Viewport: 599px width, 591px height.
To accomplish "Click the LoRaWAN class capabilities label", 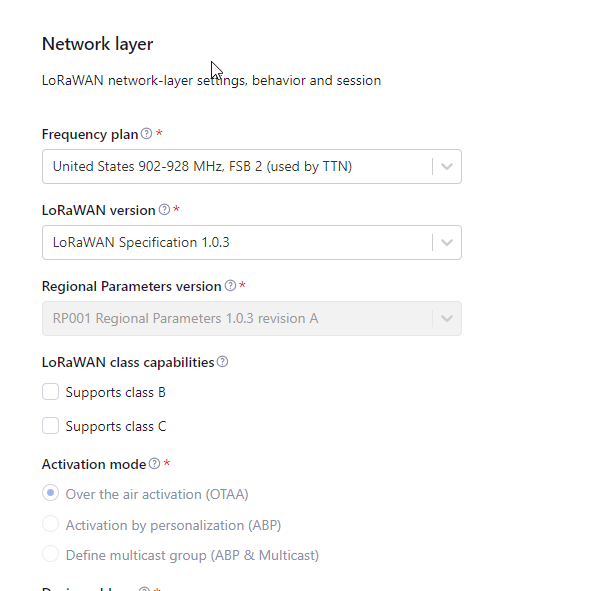I will [128, 363].
